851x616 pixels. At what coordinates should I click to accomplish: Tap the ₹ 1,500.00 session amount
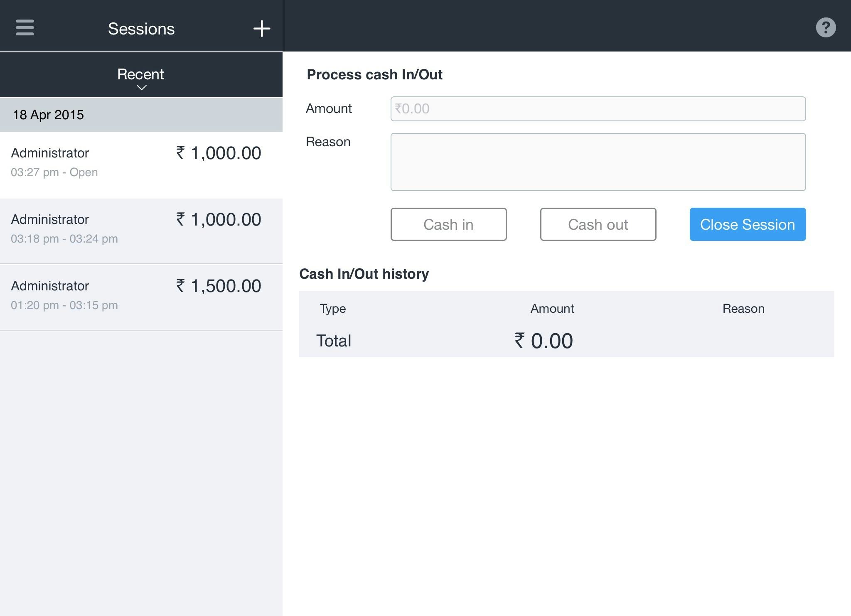[x=219, y=286]
